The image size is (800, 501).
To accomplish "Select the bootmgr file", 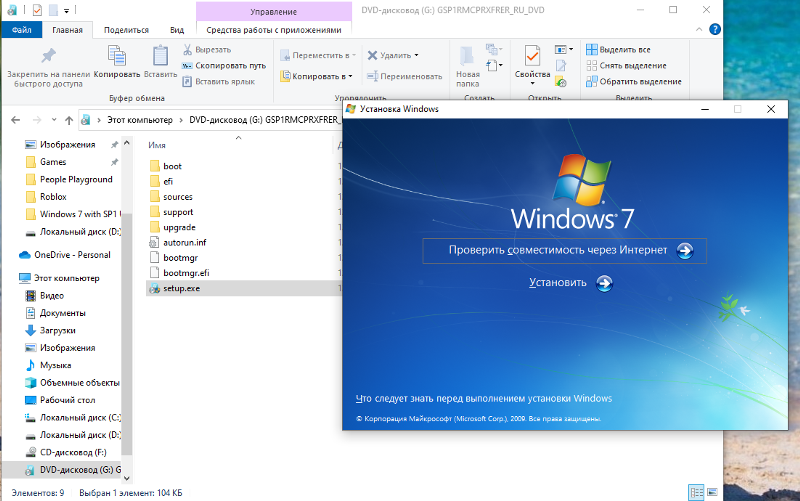I will (180, 258).
